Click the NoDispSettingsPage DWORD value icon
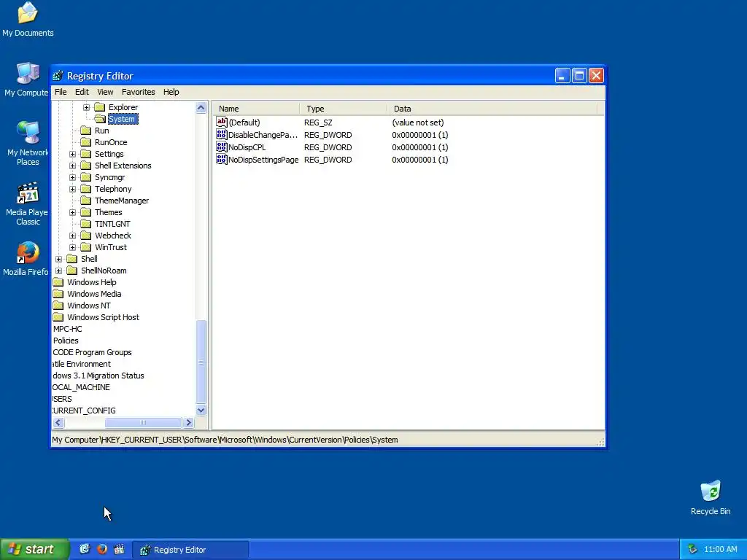This screenshot has height=560, width=747. (222, 160)
